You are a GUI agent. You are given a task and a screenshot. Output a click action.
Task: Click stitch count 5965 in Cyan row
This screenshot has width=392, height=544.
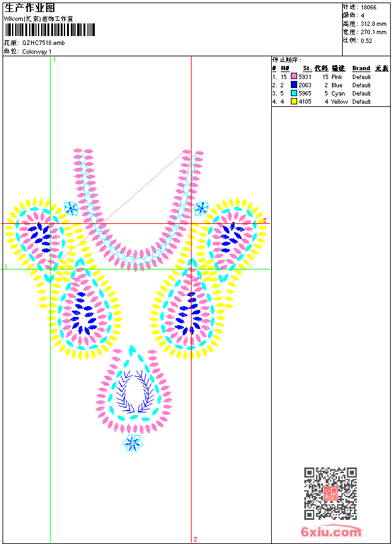(x=305, y=94)
